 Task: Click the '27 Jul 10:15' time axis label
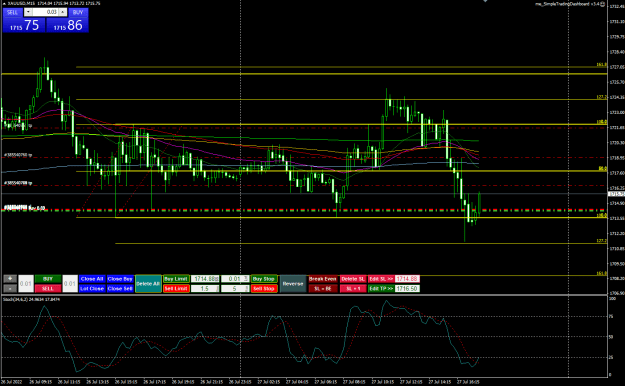point(383,382)
